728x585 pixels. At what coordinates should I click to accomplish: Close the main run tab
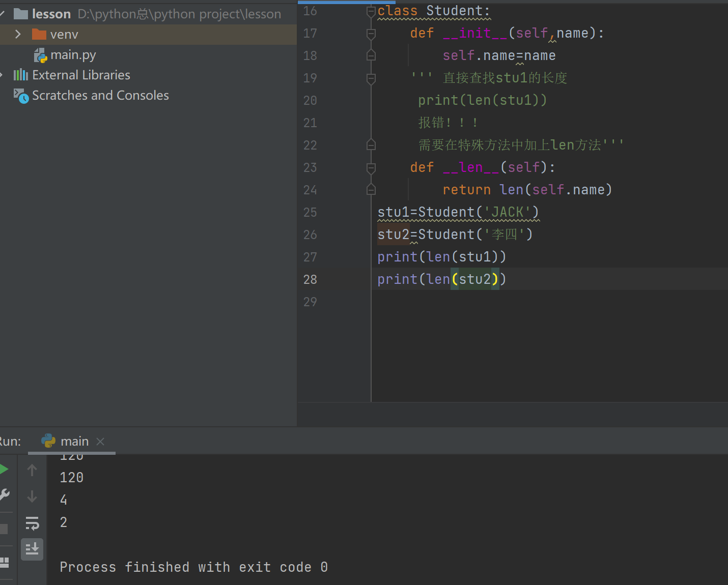click(x=100, y=442)
